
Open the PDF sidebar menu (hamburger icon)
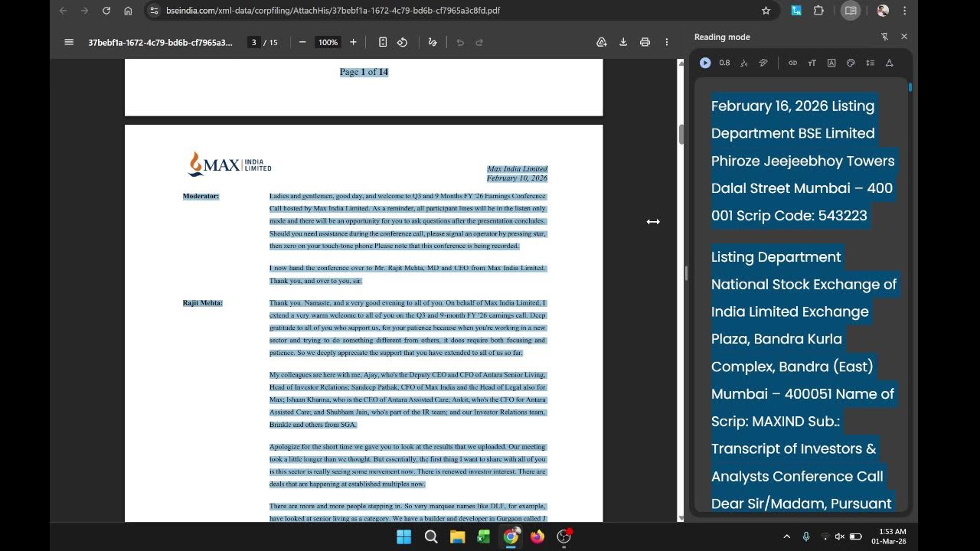69,42
